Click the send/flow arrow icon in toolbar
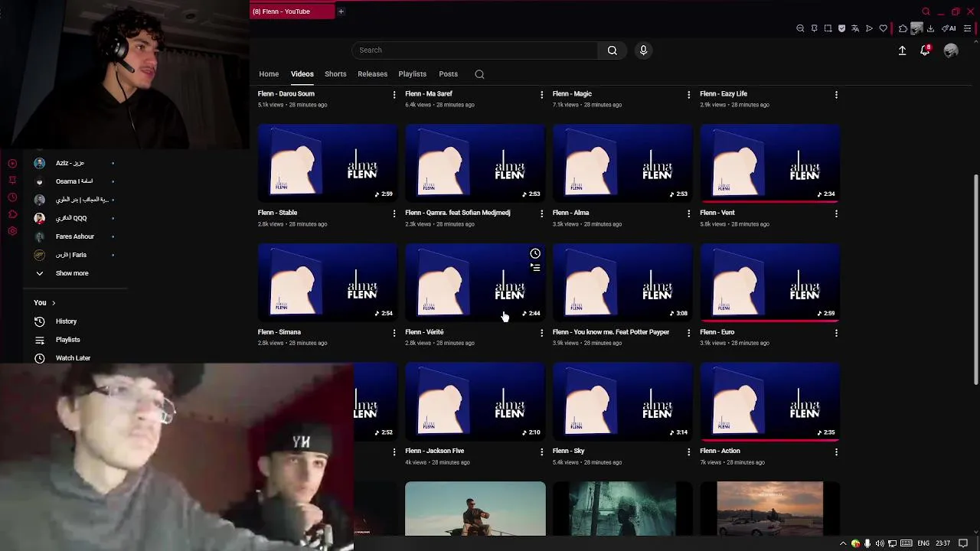 click(x=869, y=28)
